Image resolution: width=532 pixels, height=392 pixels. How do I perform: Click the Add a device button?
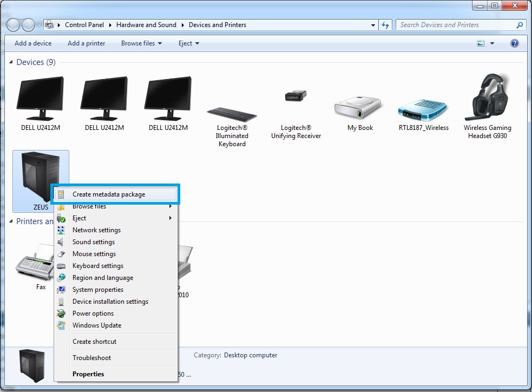click(33, 43)
